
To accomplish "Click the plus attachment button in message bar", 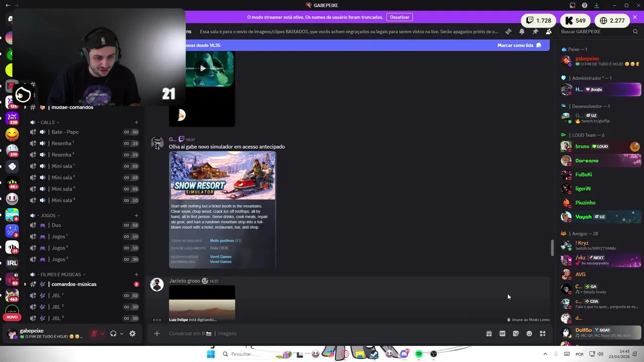I will pos(157,333).
